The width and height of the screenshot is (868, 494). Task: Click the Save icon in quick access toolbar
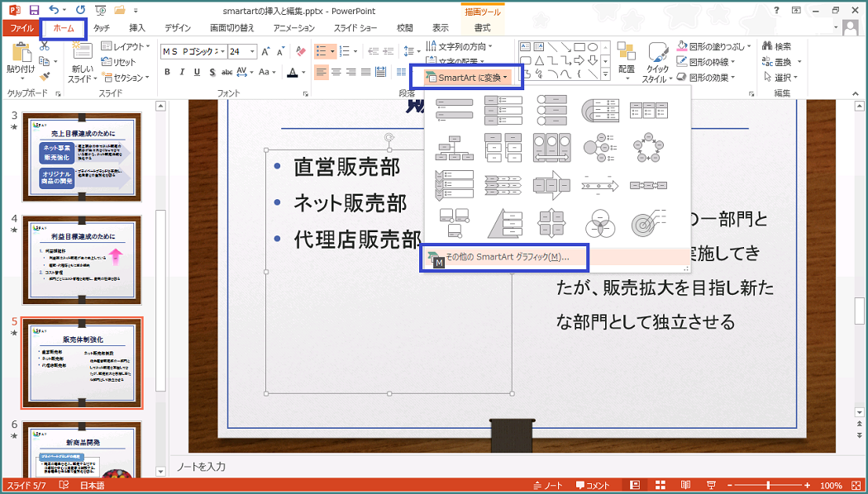click(34, 10)
